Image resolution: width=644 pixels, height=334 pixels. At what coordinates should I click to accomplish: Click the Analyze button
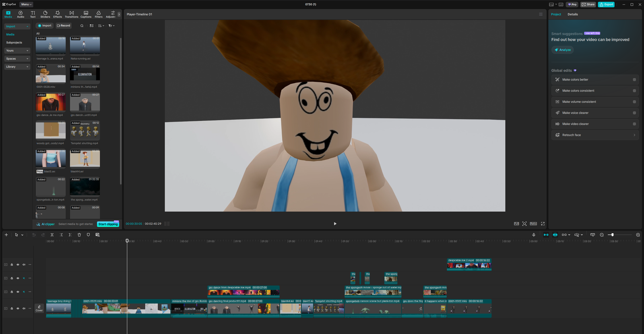(563, 50)
